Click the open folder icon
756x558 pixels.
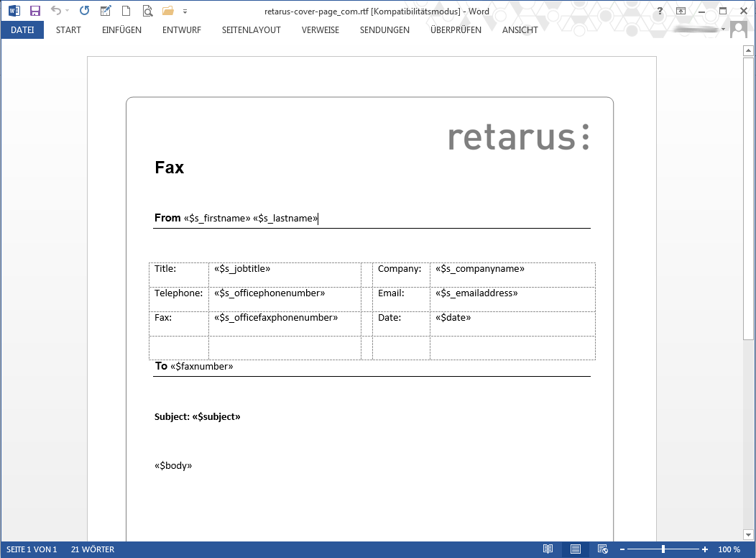pyautogui.click(x=168, y=11)
